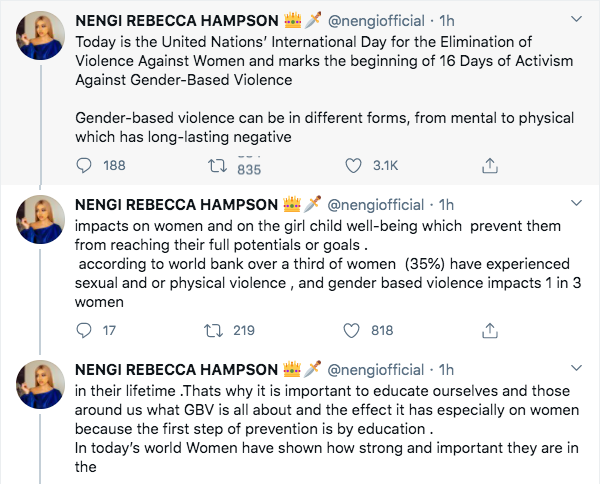Reply to the second tweet with 17 replies
The width and height of the screenshot is (601, 484).
(x=85, y=329)
